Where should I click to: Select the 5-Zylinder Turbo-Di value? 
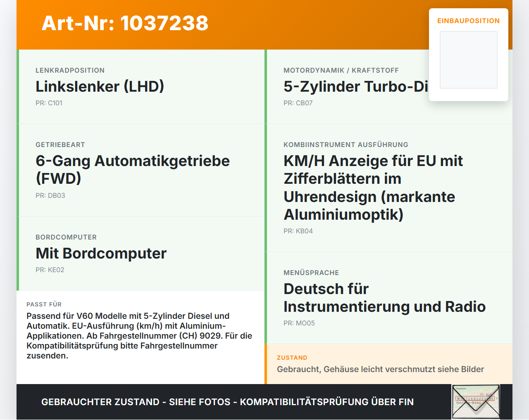pyautogui.click(x=356, y=86)
